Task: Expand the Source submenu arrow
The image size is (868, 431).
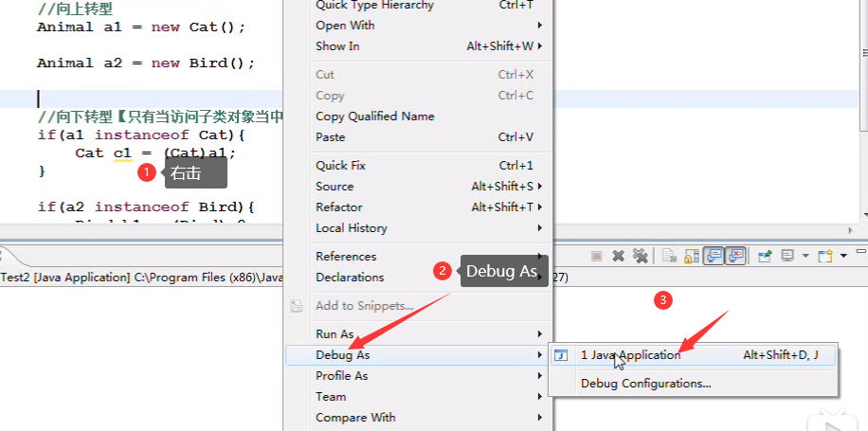Action: tap(540, 187)
